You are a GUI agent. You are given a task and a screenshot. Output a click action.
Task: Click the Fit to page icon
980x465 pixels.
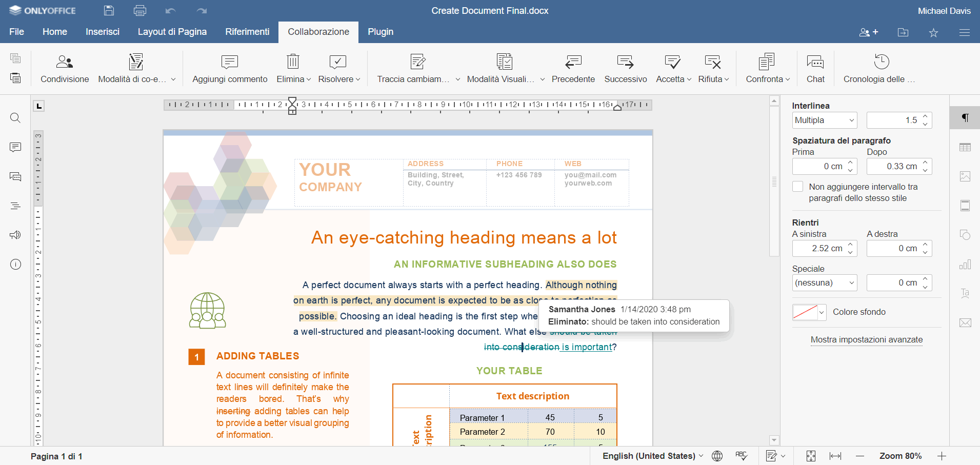tap(811, 456)
